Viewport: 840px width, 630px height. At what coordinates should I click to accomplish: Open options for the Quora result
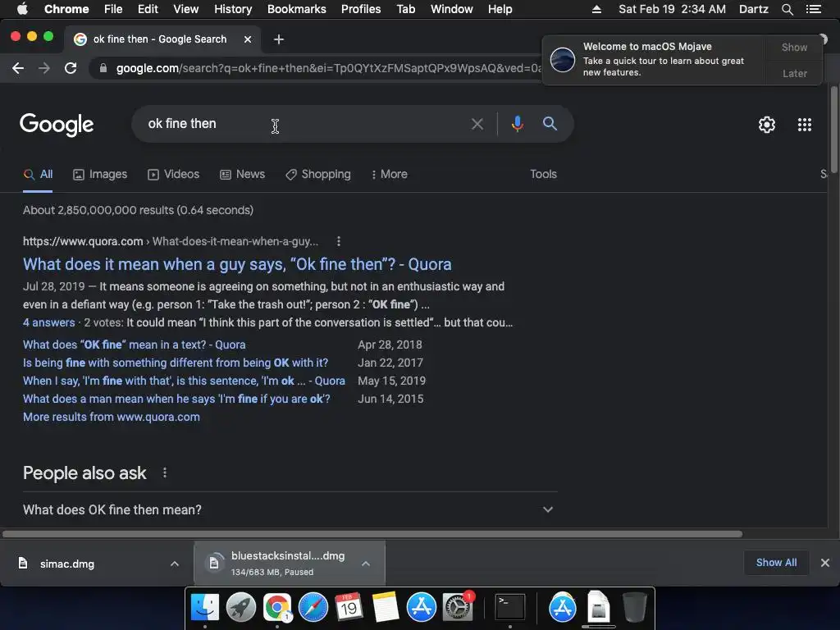338,241
